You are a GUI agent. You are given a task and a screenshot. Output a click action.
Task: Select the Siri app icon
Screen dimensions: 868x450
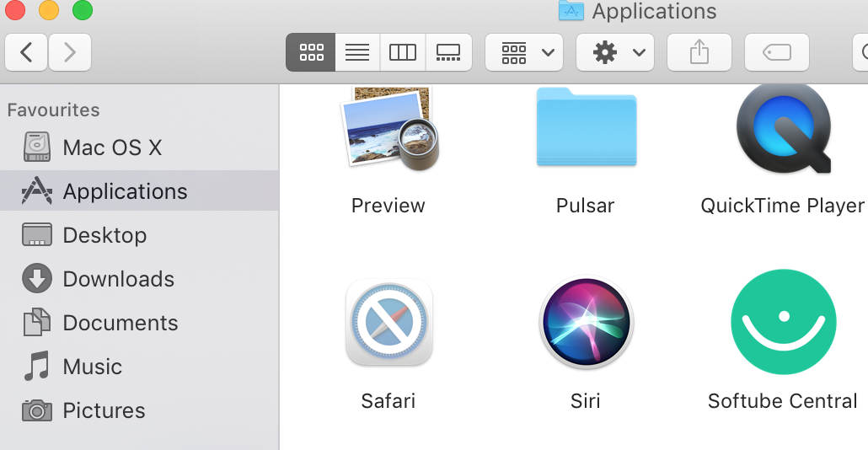pyautogui.click(x=587, y=322)
